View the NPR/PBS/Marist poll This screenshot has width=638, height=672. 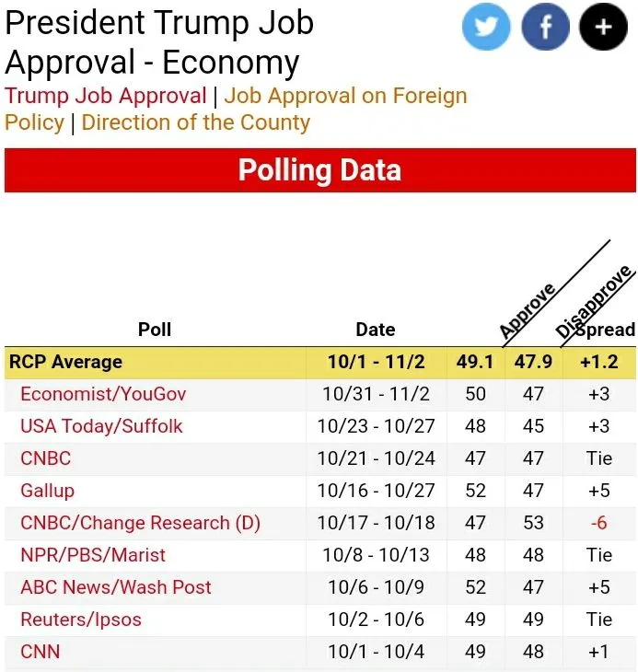point(93,555)
